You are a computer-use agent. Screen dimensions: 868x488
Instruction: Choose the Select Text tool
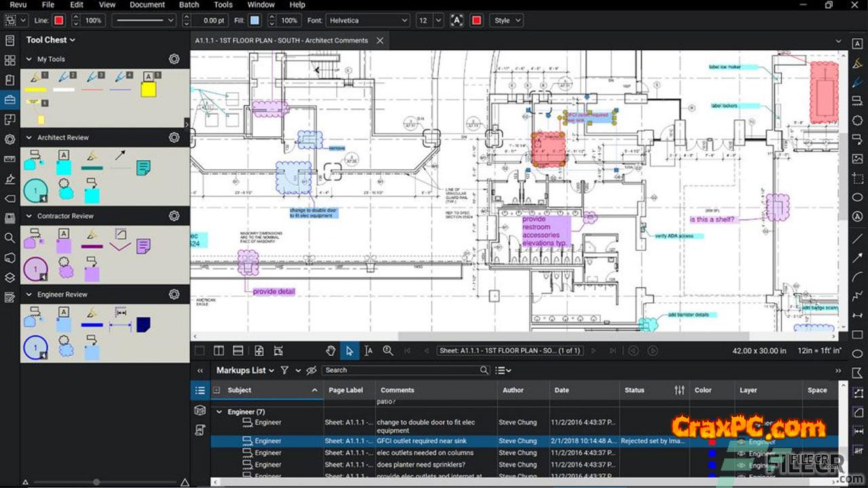pos(368,350)
